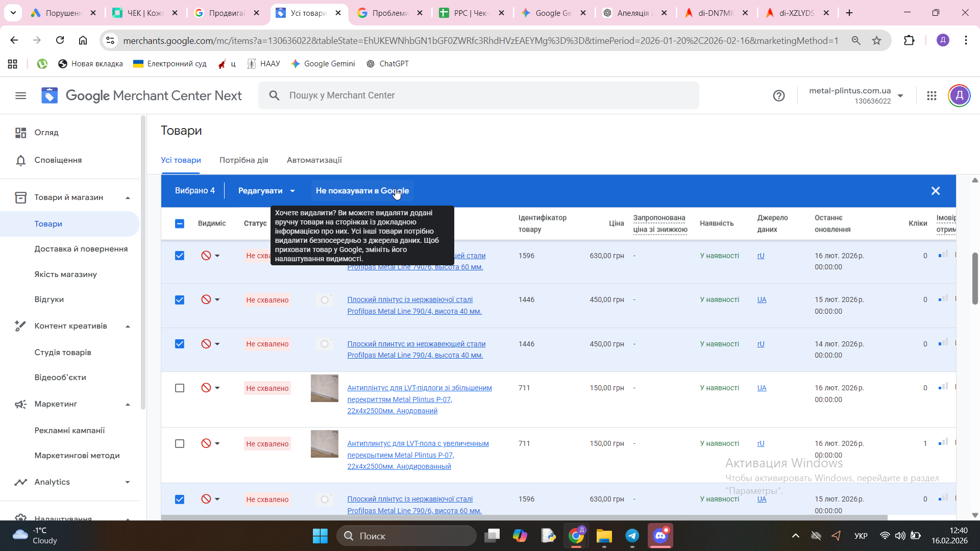Expand the metal-plintus.com.ua account switcher
This screenshot has width=980, height=551.
pos(900,95)
